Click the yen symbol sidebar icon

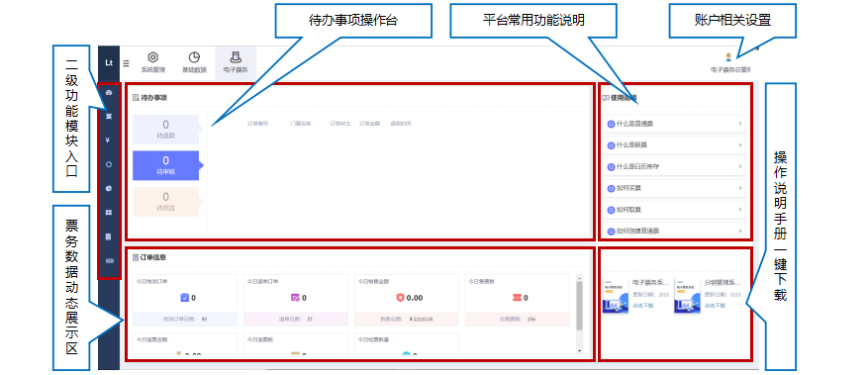click(x=109, y=141)
